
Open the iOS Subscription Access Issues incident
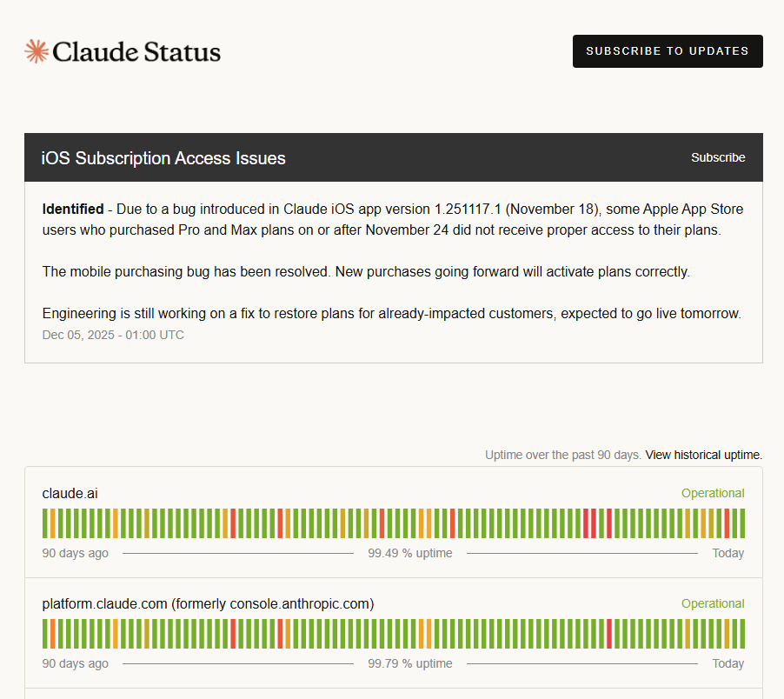click(163, 158)
